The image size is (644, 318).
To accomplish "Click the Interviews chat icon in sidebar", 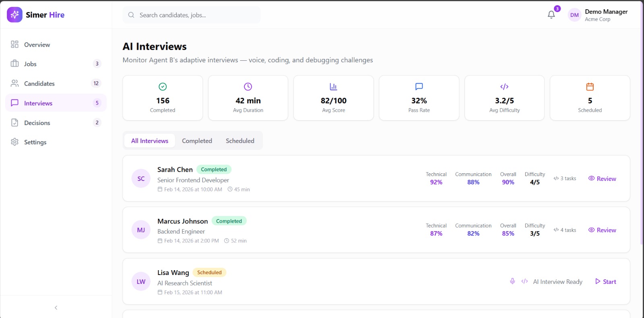I will click(15, 103).
